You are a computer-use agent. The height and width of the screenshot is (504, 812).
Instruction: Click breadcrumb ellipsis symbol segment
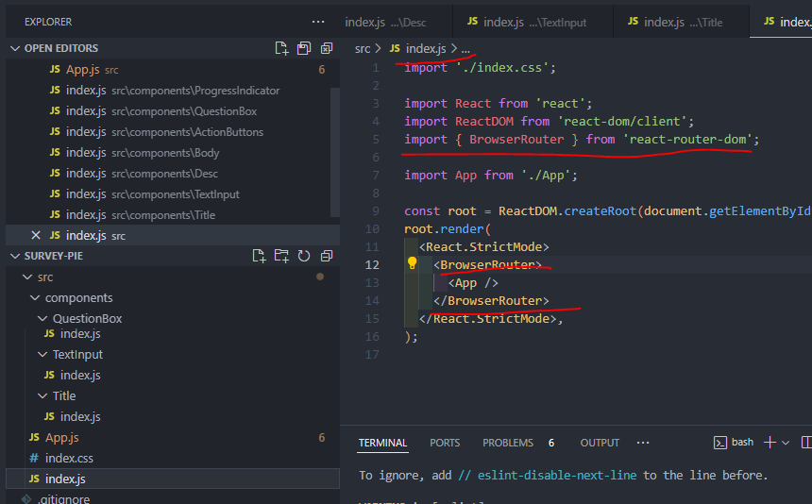click(466, 49)
